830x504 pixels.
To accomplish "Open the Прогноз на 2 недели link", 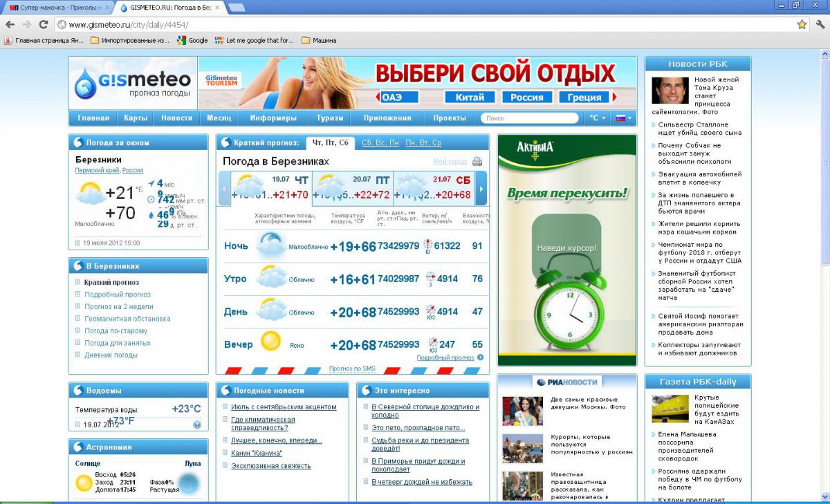I will [x=118, y=306].
